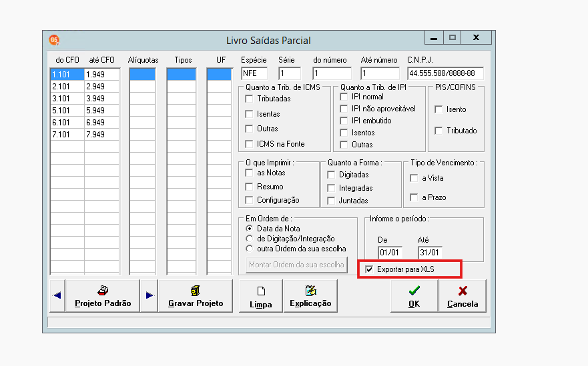Select CFO cell 7.101

[67, 134]
